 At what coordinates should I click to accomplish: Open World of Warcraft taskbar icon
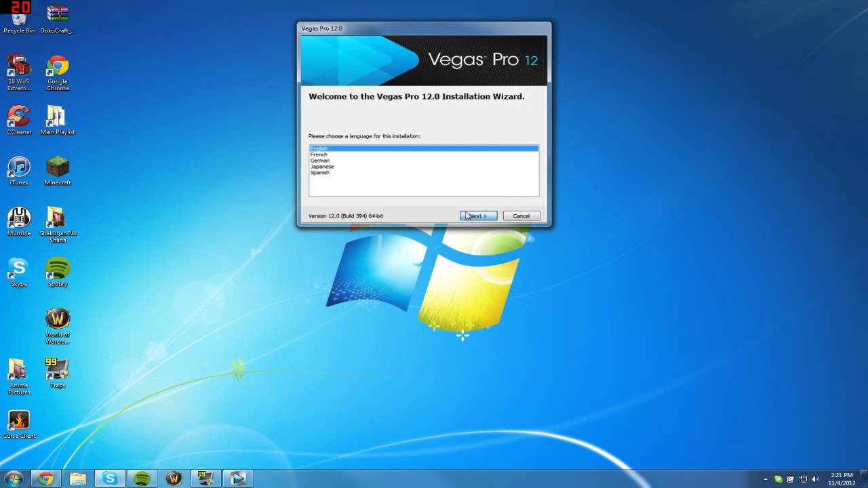pos(174,479)
